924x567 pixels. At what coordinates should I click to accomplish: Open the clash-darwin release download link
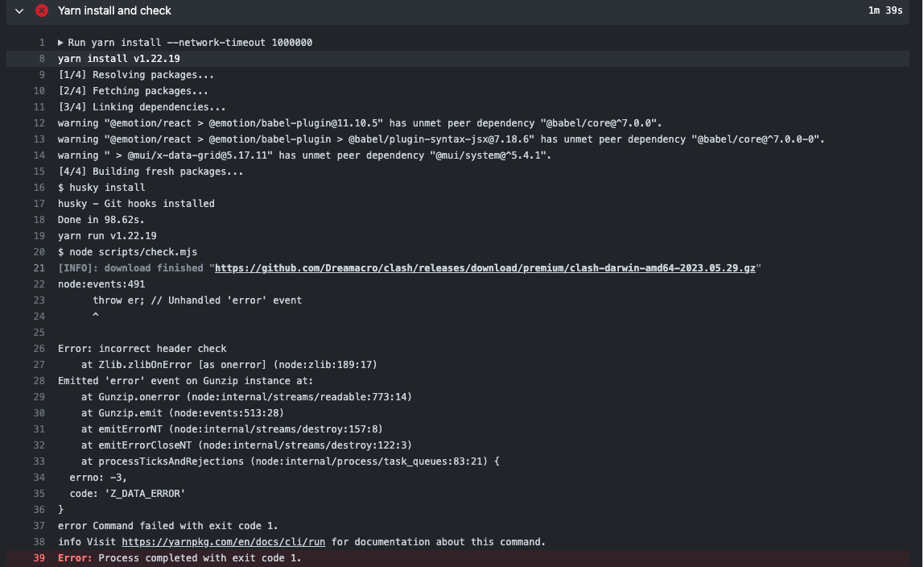[x=485, y=267]
